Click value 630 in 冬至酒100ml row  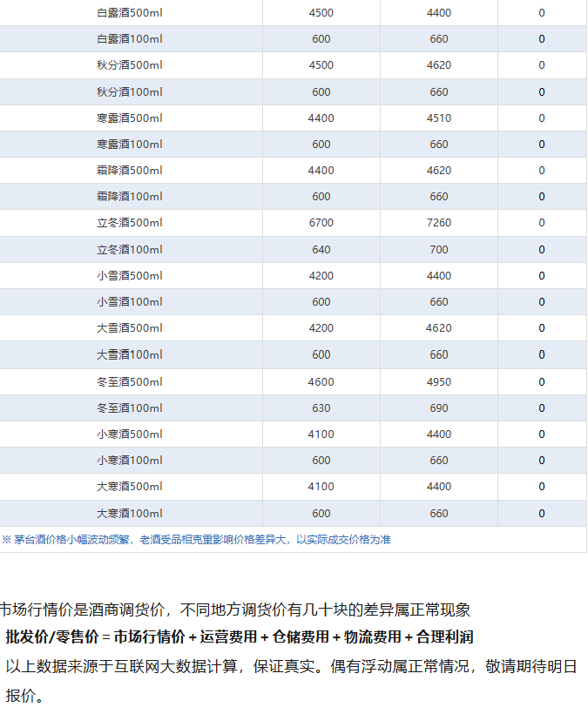(x=321, y=408)
